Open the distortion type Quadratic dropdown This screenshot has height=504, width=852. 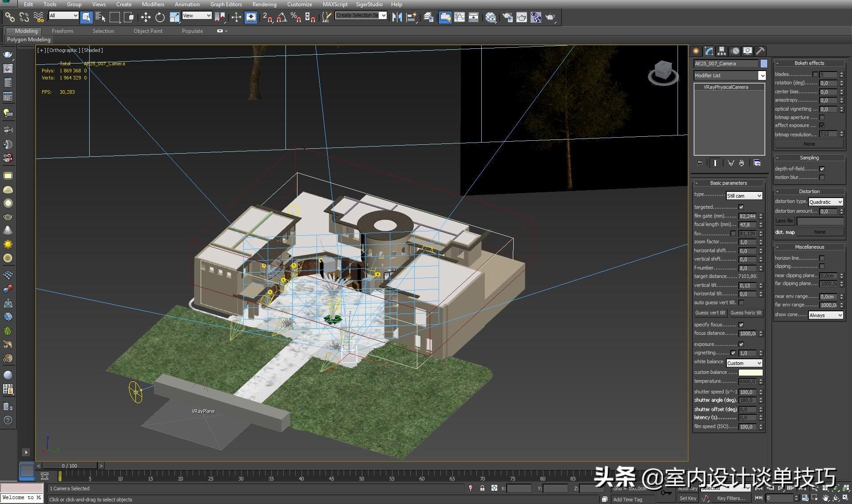pos(825,202)
